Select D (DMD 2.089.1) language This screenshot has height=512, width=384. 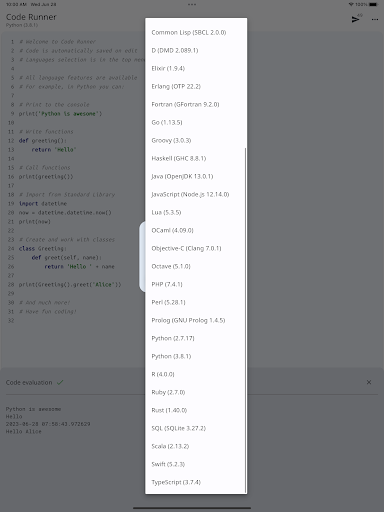[196, 50]
